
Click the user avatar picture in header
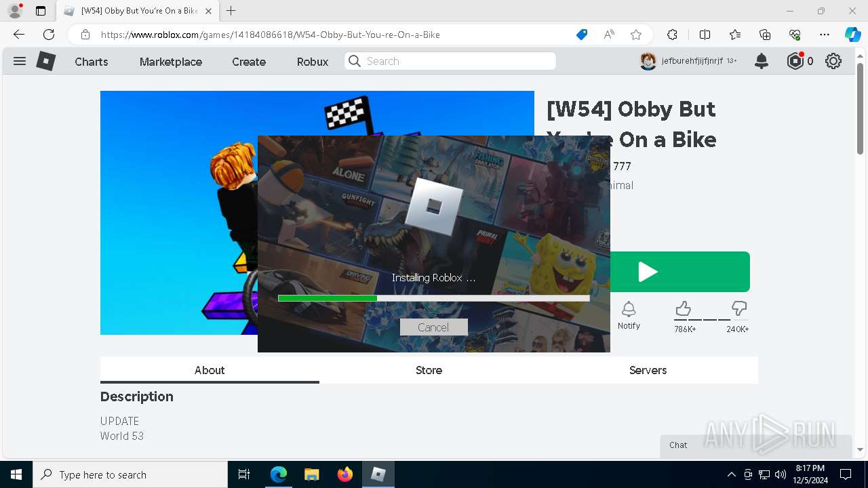coord(648,61)
